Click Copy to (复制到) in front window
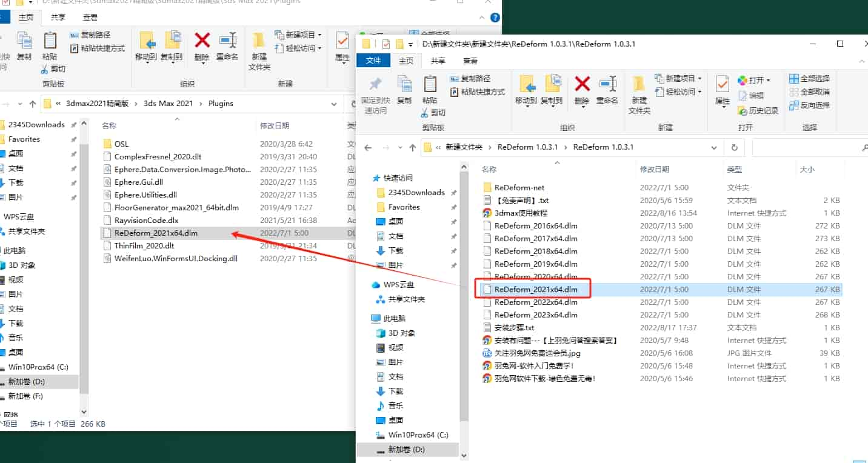Image resolution: width=868 pixels, height=463 pixels. (x=552, y=91)
